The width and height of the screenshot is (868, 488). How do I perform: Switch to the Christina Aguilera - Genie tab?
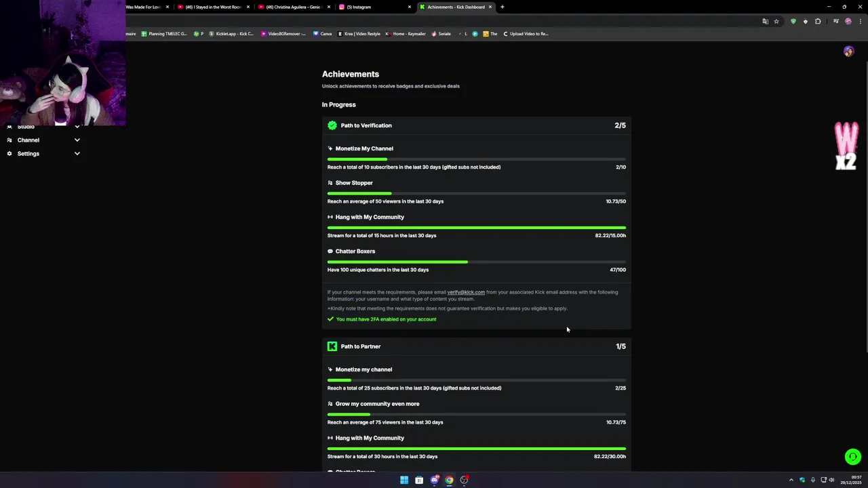(294, 7)
